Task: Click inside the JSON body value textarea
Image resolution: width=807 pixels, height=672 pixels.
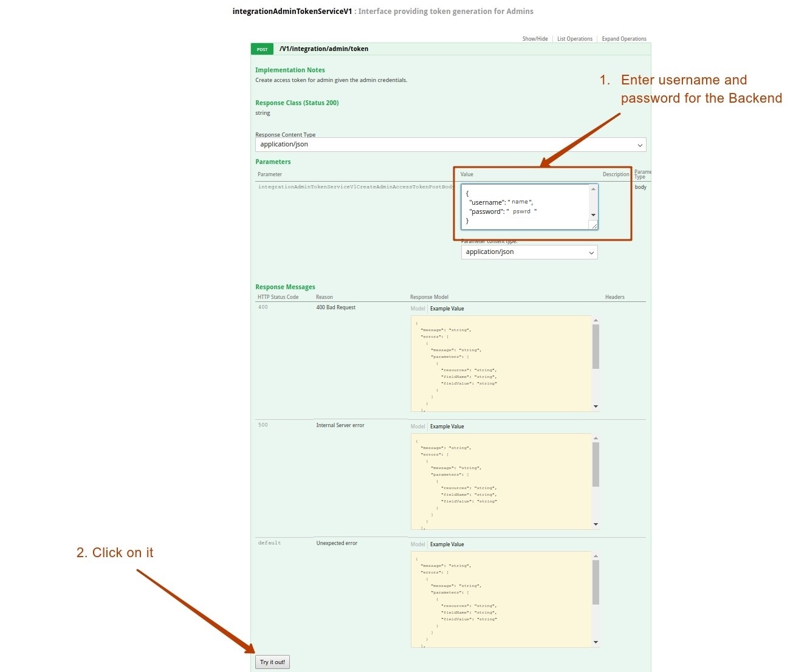Action: pos(524,207)
